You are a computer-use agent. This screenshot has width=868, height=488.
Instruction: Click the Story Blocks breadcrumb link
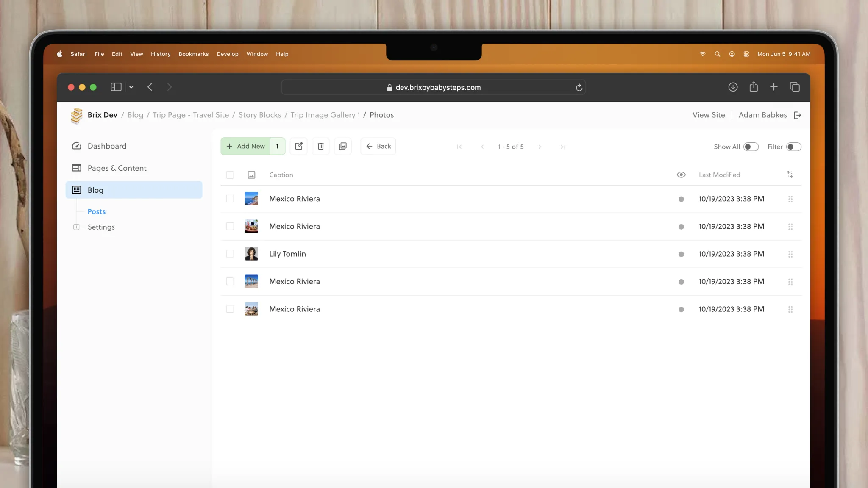[259, 115]
